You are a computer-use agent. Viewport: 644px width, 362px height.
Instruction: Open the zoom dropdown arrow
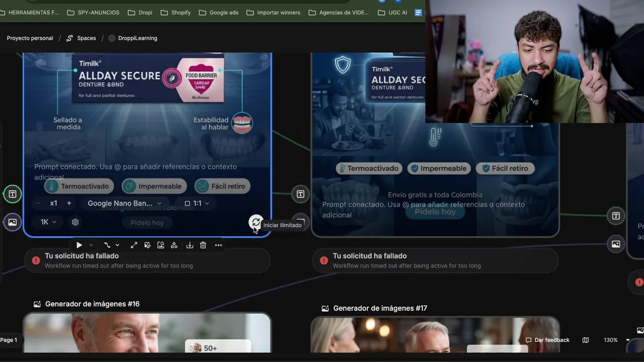(627, 340)
